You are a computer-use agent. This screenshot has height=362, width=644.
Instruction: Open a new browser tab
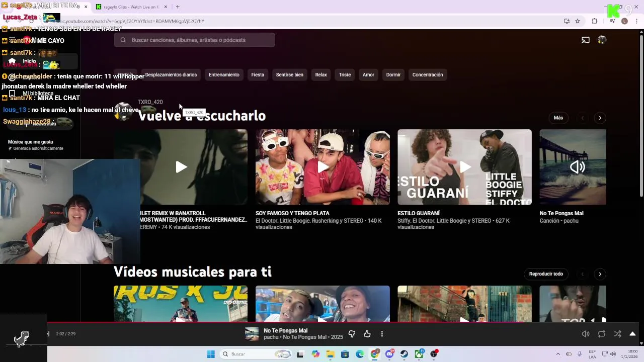tap(178, 7)
